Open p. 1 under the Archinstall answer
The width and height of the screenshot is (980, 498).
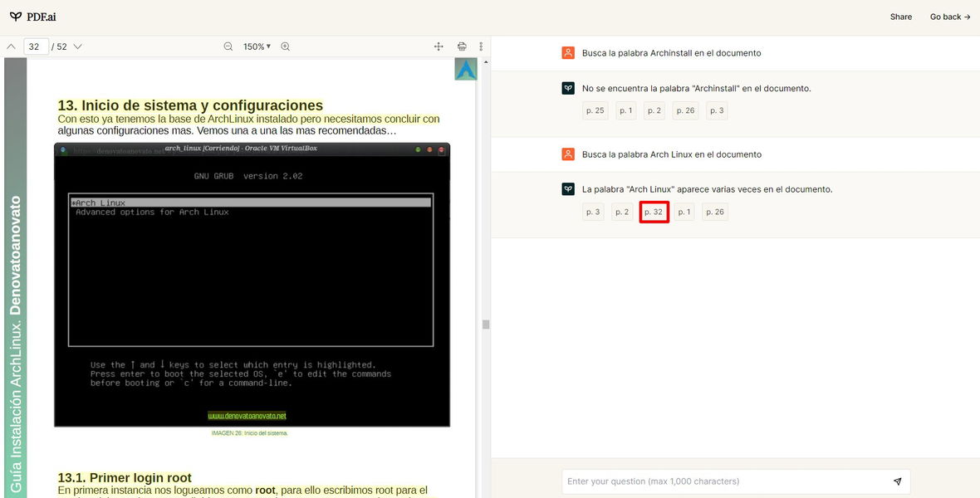tap(626, 110)
